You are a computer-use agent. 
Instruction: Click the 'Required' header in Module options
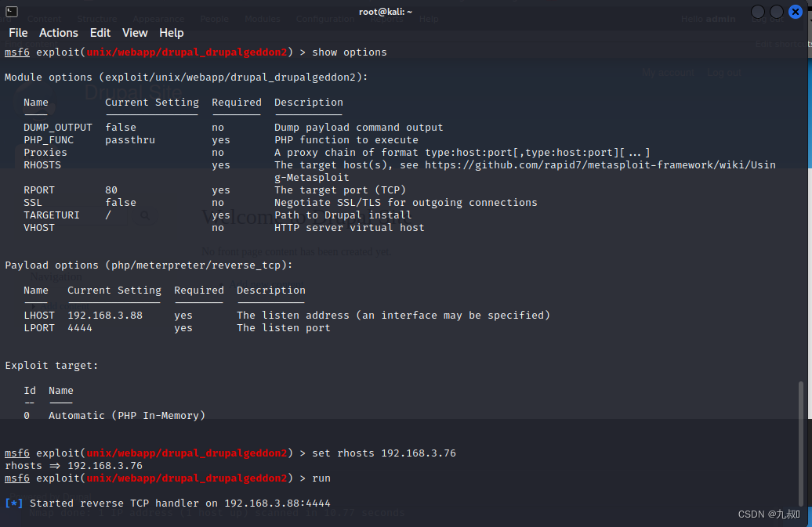click(x=237, y=103)
